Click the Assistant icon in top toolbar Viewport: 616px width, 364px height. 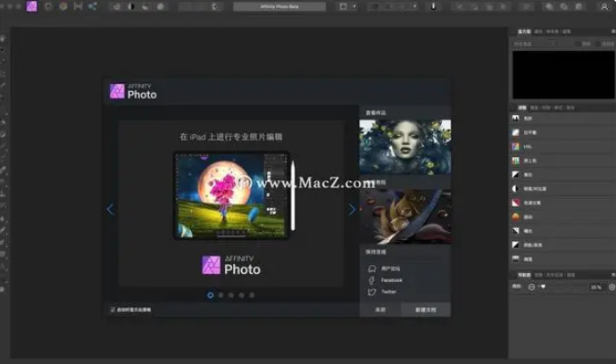tap(433, 6)
